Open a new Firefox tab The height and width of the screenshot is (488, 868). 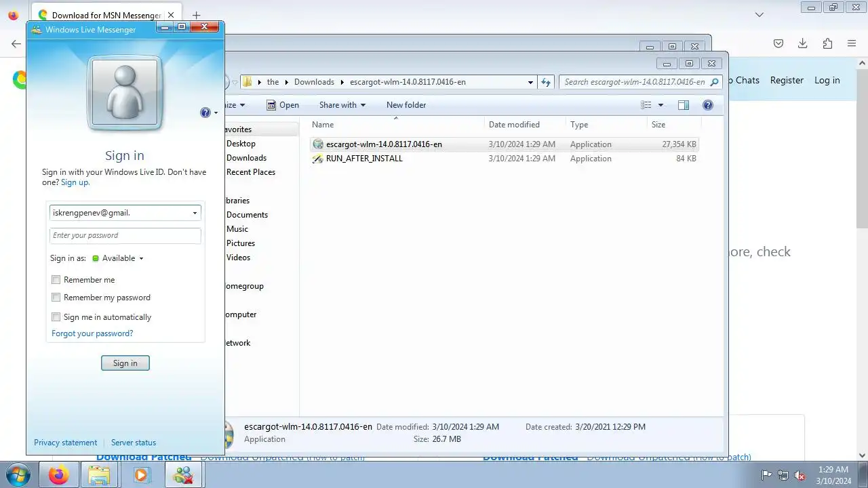click(x=196, y=15)
